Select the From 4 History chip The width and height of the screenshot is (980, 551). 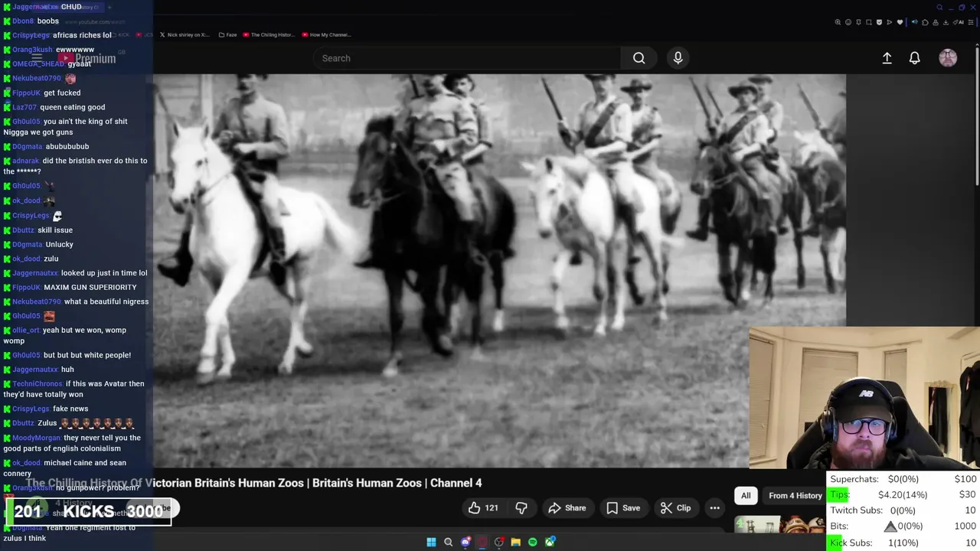coord(795,496)
